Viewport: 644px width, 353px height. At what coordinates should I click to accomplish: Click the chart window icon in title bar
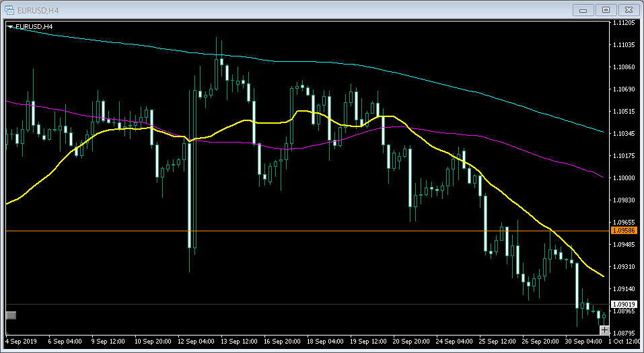[9, 10]
